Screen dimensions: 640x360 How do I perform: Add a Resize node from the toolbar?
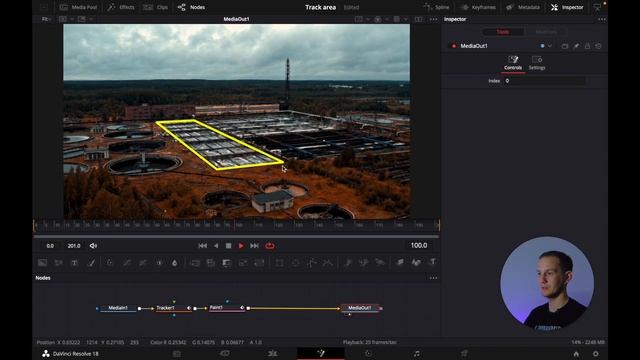243,262
